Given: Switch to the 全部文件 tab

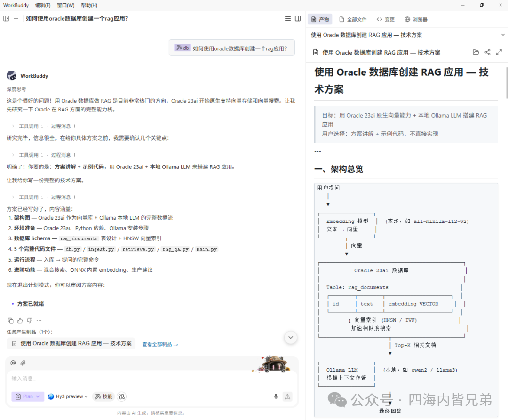Looking at the screenshot, I should (353, 19).
